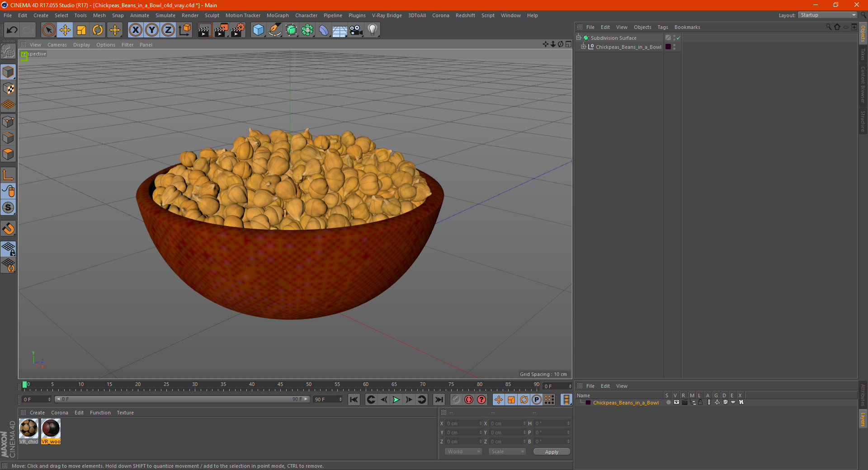The height and width of the screenshot is (470, 868).
Task: Activate the Move tool
Action: pyautogui.click(x=65, y=30)
